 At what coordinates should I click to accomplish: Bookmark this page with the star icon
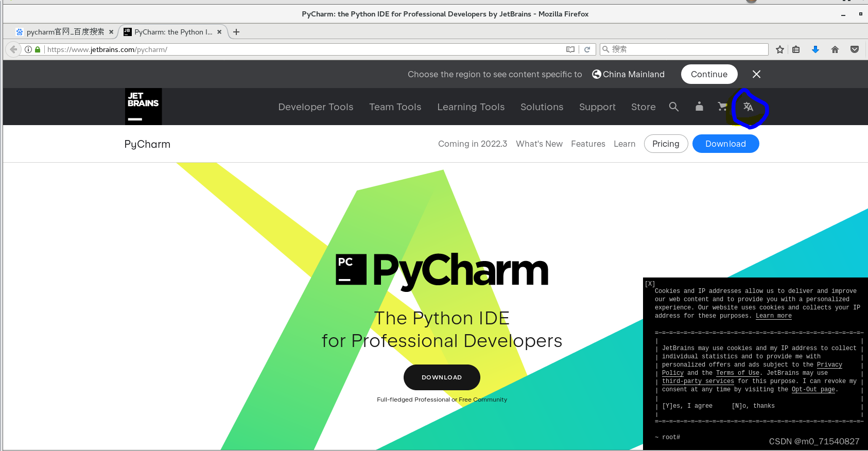tap(780, 49)
